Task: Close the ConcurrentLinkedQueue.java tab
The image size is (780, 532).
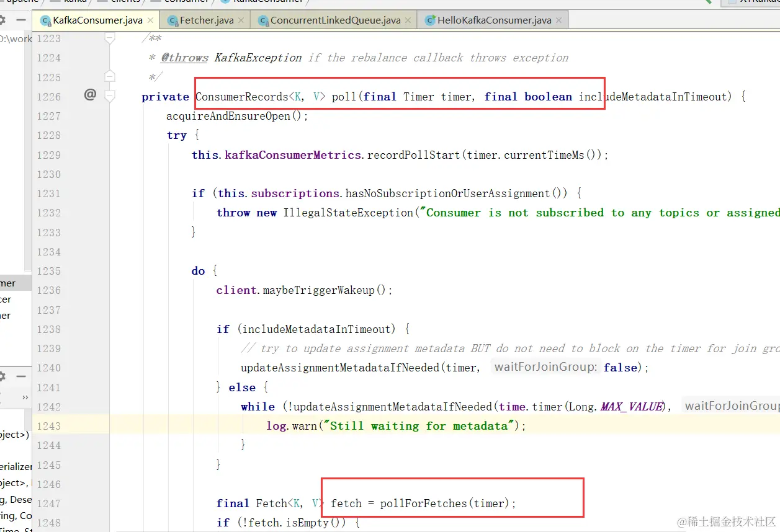Action: [x=408, y=20]
